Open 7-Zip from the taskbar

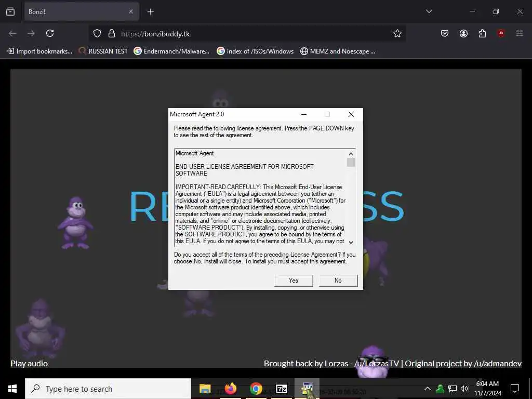(x=282, y=389)
